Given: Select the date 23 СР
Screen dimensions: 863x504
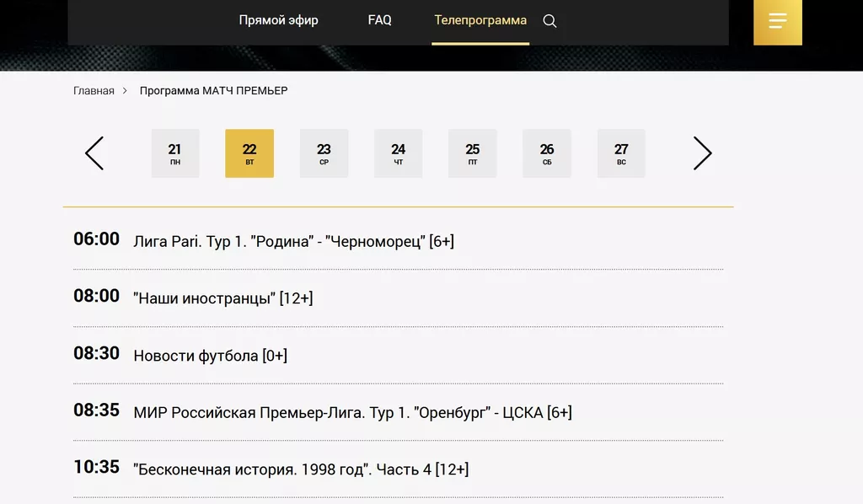Looking at the screenshot, I should click(324, 153).
